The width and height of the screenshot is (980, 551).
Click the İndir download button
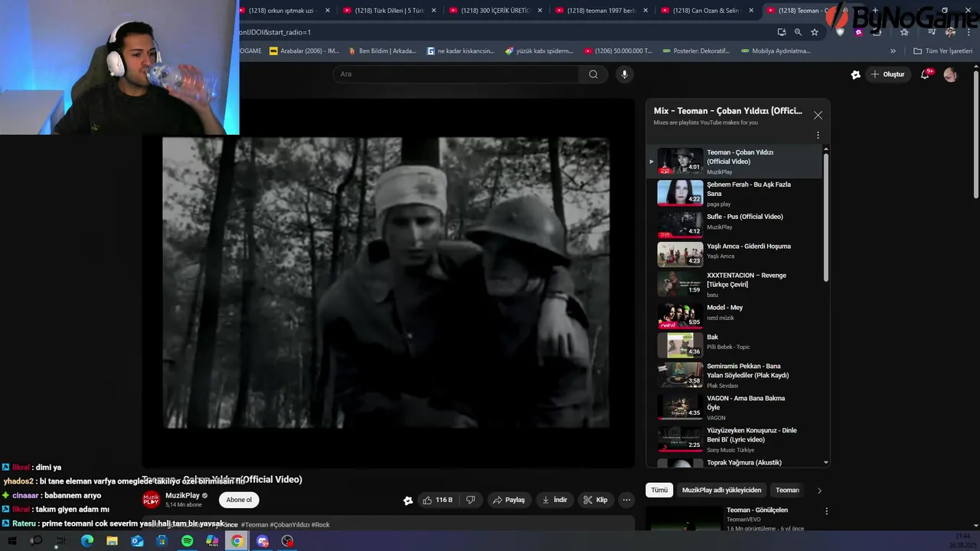click(554, 500)
